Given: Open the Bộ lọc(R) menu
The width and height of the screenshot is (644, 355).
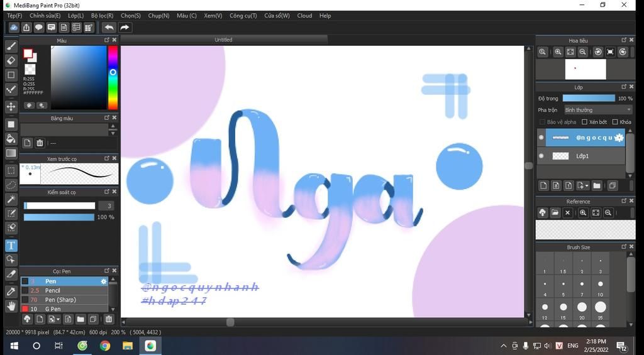Looking at the screenshot, I should point(103,16).
